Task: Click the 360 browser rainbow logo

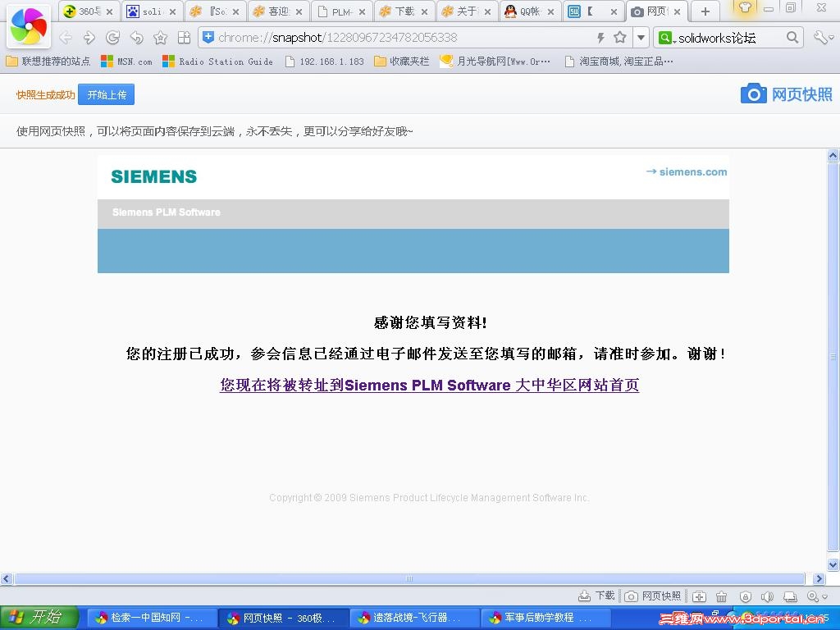Action: [x=29, y=25]
